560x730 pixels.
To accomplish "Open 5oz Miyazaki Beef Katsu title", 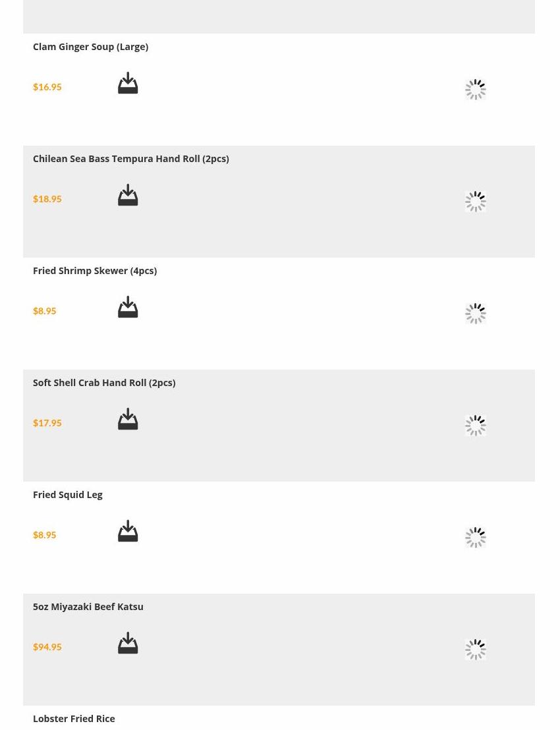I will tap(88, 607).
